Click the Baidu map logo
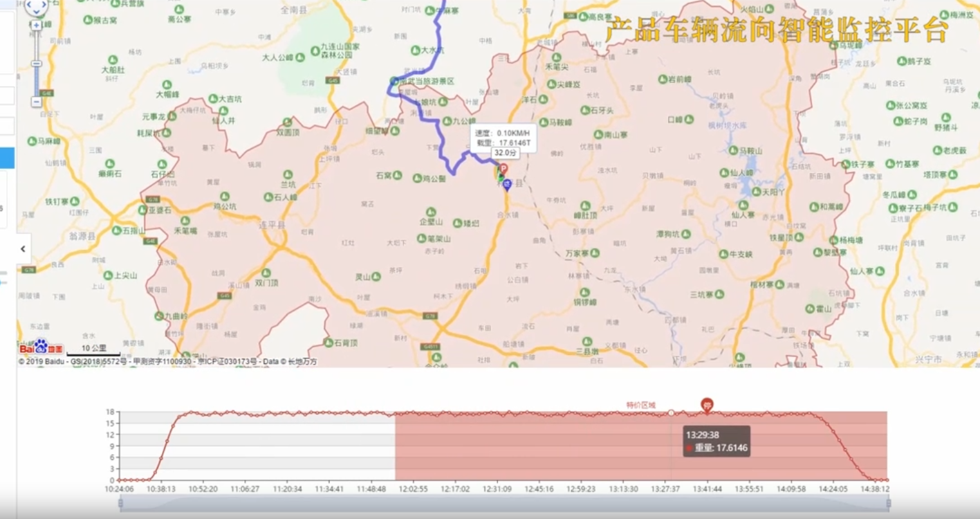This screenshot has height=519, width=980. coord(41,348)
